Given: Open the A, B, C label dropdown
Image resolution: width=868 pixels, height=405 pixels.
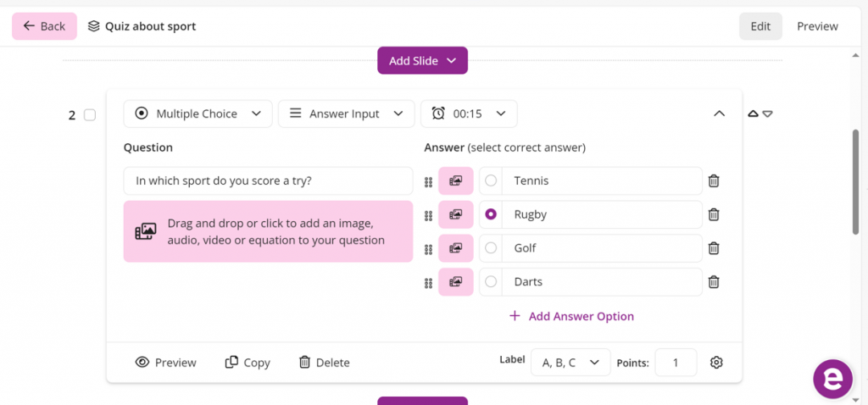Looking at the screenshot, I should [570, 363].
